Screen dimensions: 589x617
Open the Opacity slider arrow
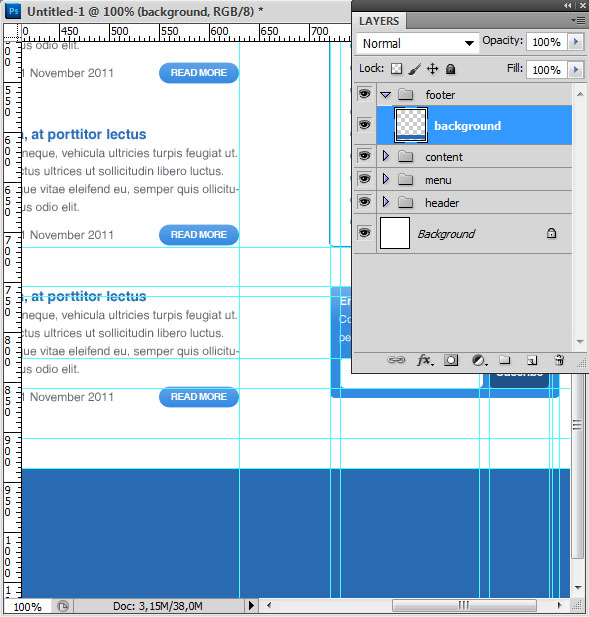pyautogui.click(x=576, y=42)
